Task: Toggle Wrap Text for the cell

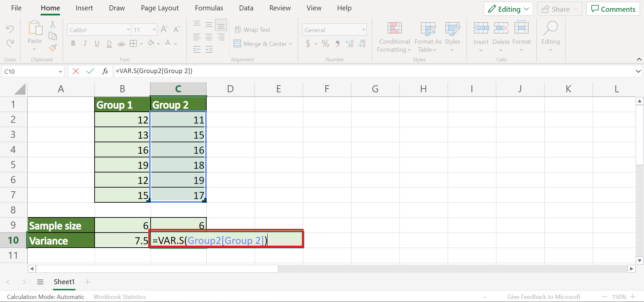Action: tap(252, 30)
